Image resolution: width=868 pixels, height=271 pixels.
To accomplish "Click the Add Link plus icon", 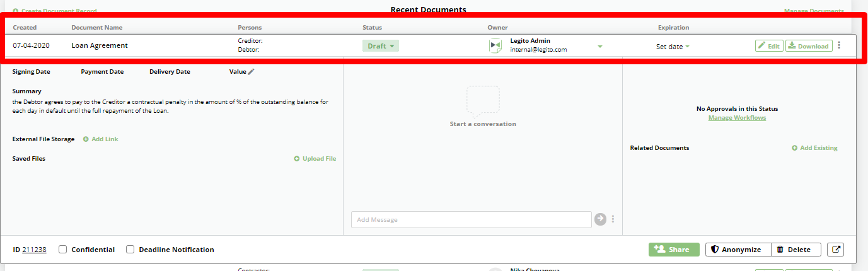I will click(x=86, y=139).
